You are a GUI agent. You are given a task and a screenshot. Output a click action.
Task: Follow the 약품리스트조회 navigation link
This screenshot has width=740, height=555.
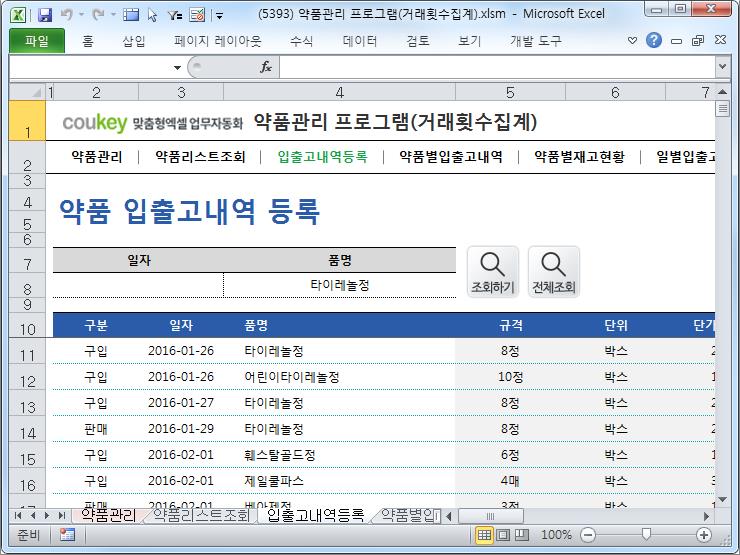[200, 157]
